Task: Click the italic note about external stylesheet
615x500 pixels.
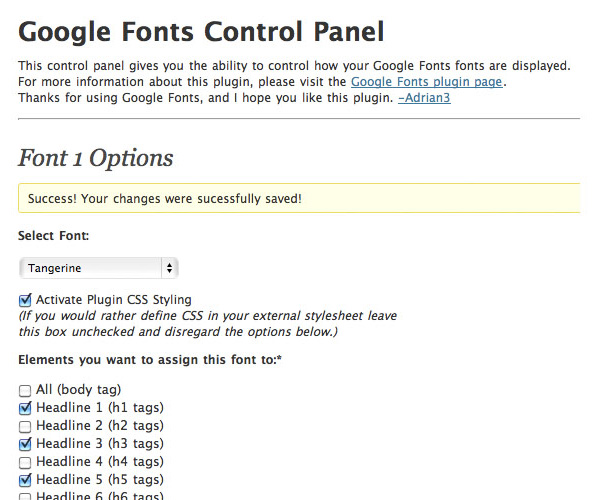Action: [x=208, y=324]
